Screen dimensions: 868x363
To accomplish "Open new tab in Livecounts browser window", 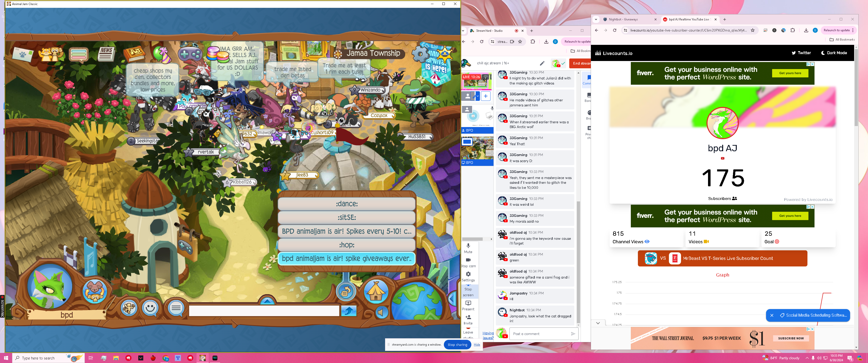I will coord(724,19).
